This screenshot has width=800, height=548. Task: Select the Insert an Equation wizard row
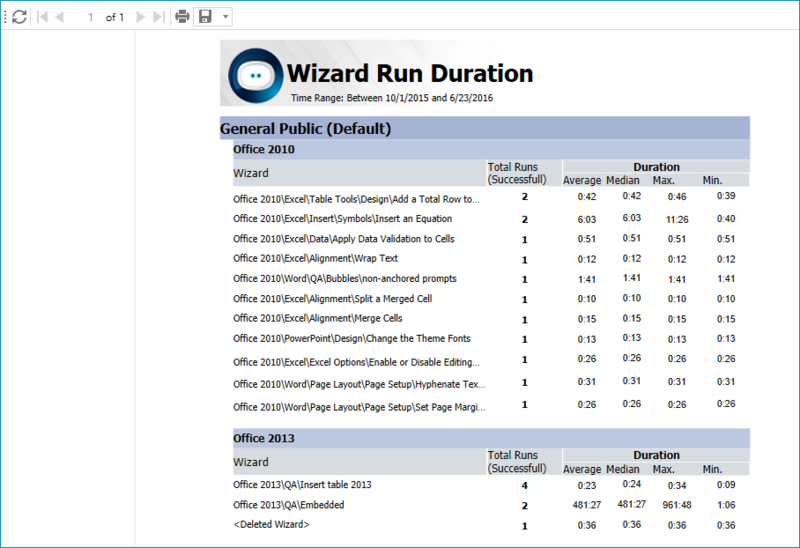[342, 218]
